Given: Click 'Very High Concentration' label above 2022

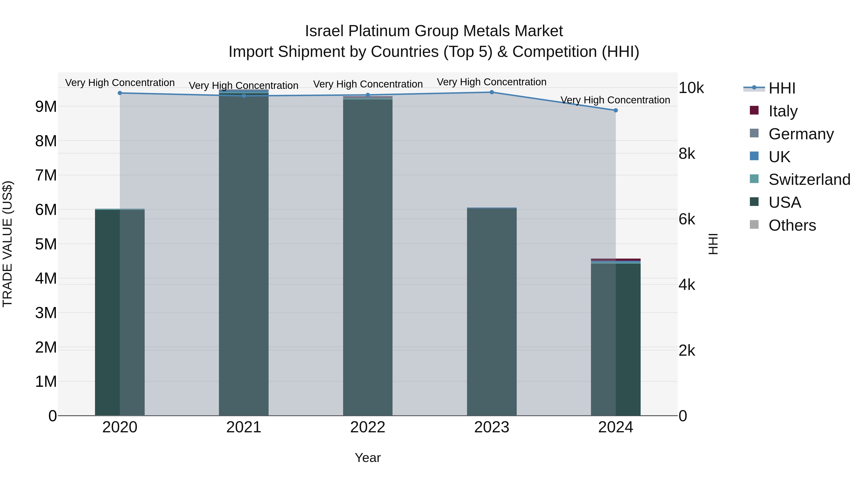Looking at the screenshot, I should (x=368, y=84).
